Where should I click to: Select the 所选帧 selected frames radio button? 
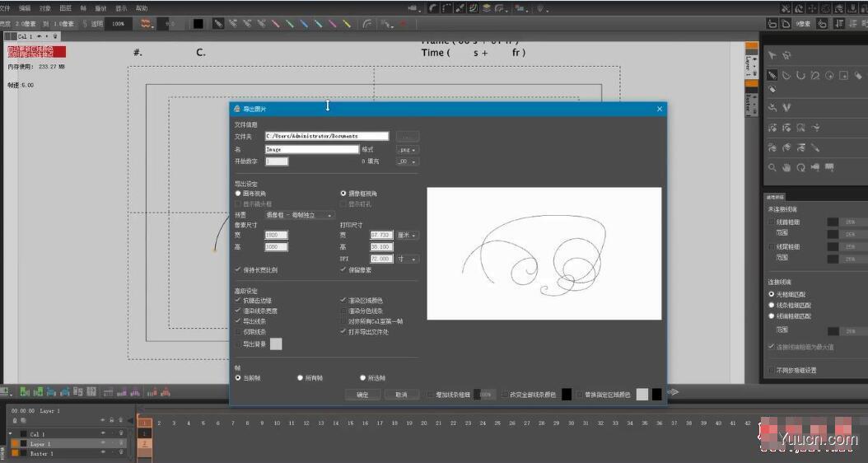click(363, 377)
